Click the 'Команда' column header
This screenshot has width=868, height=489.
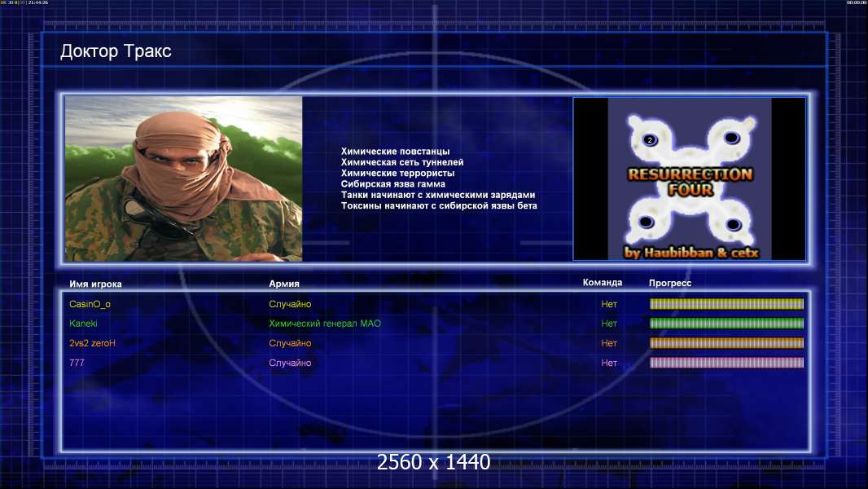[603, 283]
